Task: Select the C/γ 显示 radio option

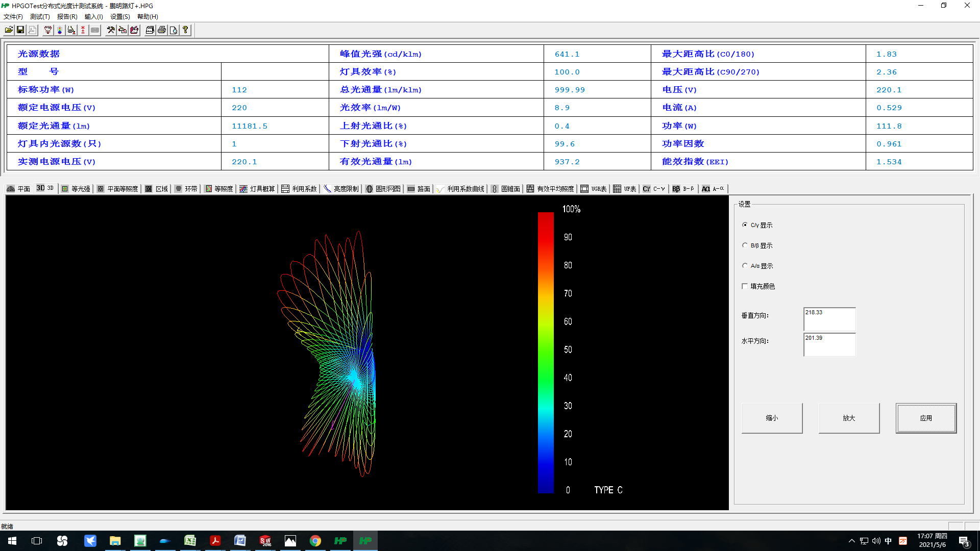Action: coord(745,225)
